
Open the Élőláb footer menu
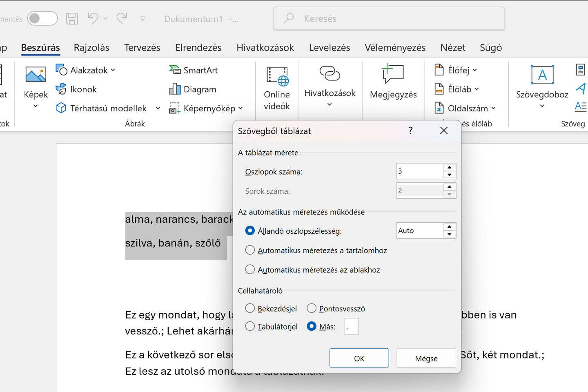coord(457,89)
